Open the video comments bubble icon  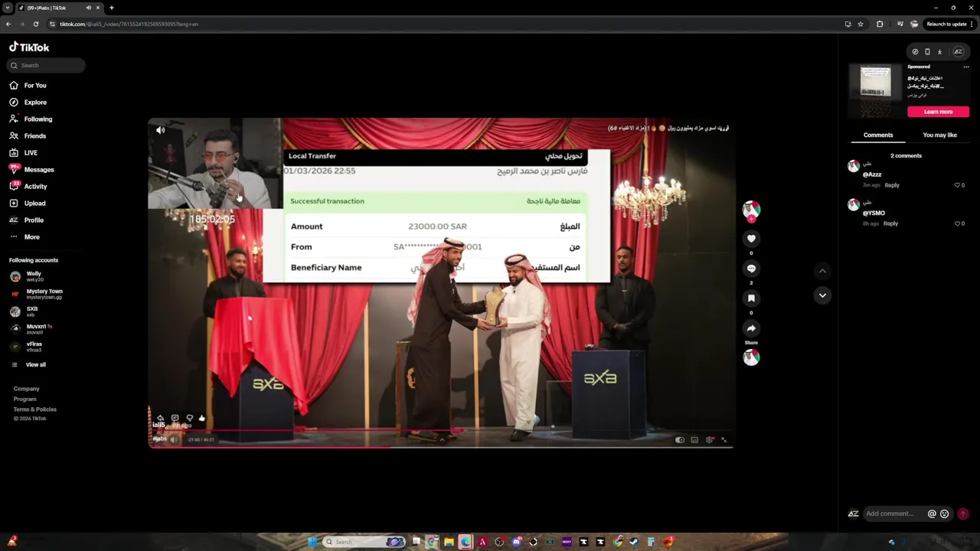(751, 269)
